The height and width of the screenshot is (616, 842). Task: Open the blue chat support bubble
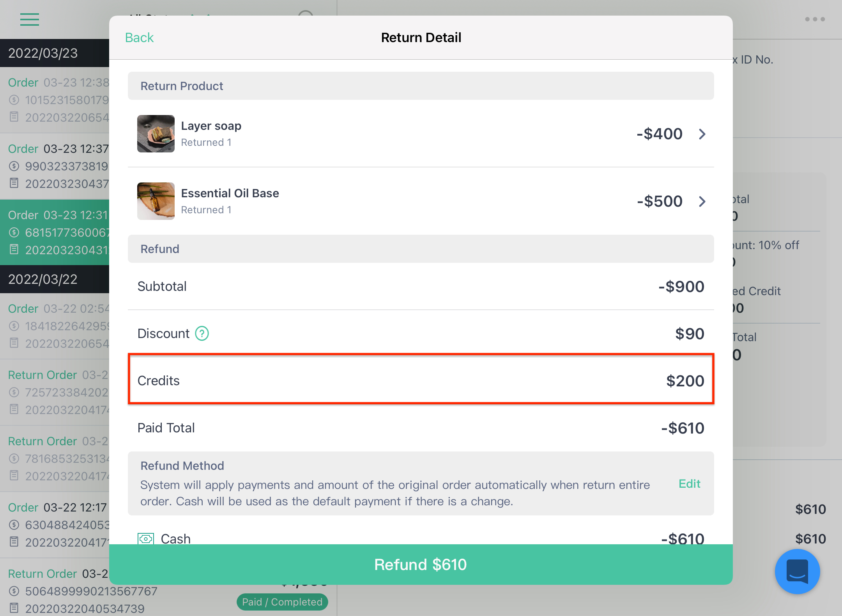click(x=798, y=572)
